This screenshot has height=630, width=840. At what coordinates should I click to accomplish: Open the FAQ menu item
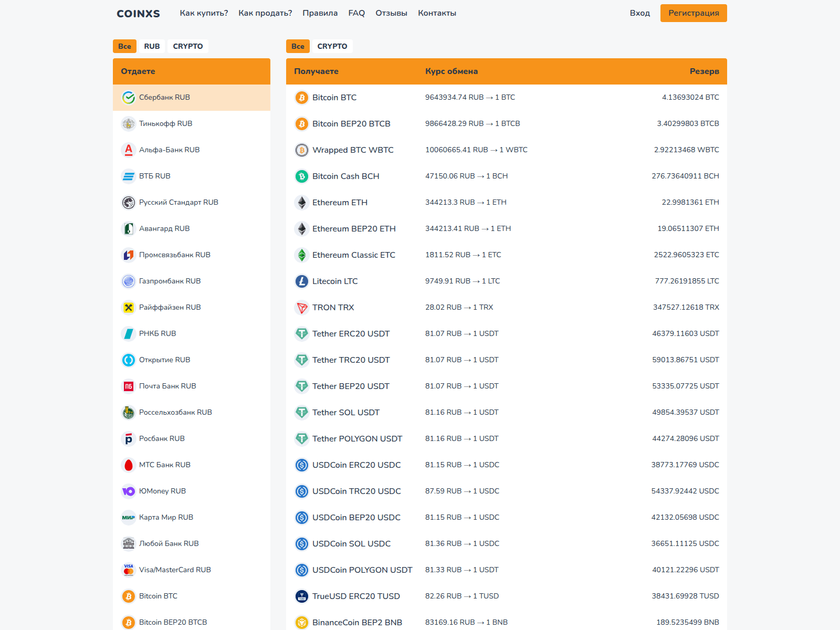356,13
